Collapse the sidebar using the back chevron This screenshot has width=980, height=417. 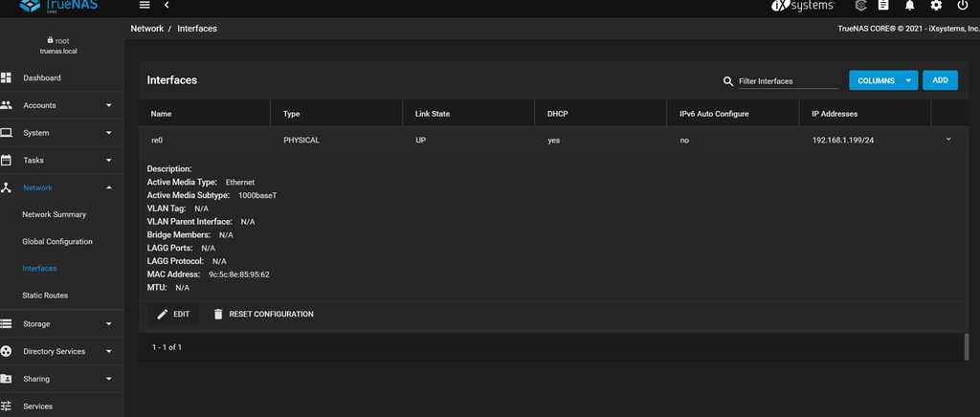coord(167,6)
